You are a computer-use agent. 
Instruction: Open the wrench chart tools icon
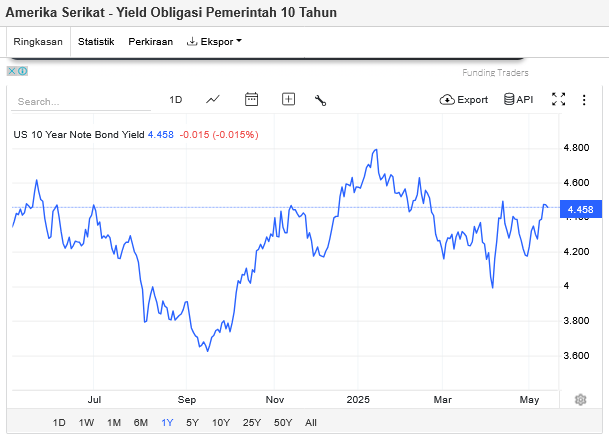[x=321, y=99]
